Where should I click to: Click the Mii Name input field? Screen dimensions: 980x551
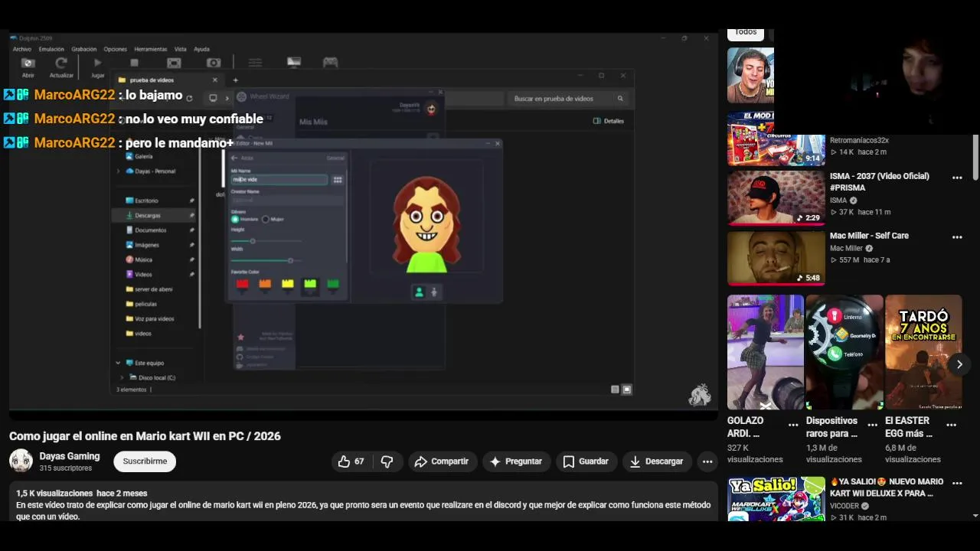pos(279,180)
